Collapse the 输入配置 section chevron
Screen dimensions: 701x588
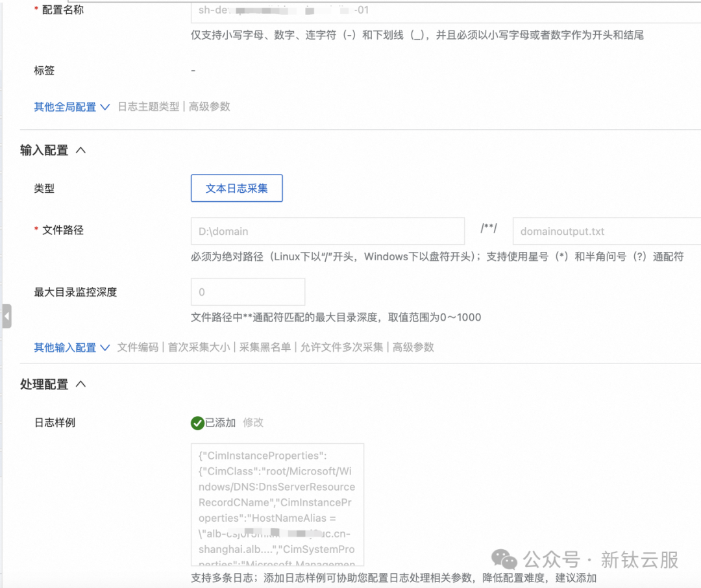(81, 150)
